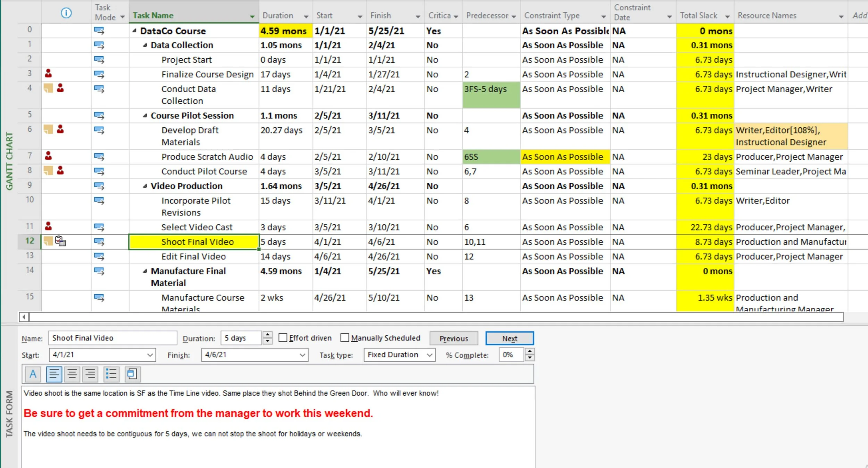Open the Predecessor column filter dropdown

(x=514, y=16)
